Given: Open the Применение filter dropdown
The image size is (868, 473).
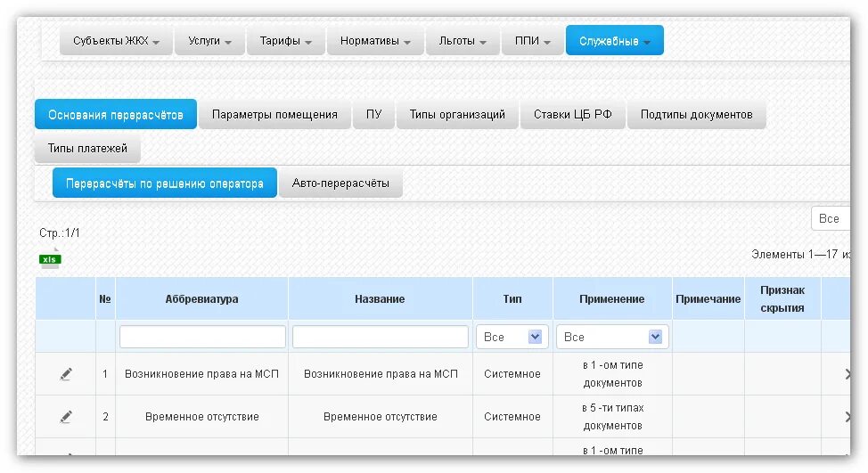Looking at the screenshot, I should point(612,337).
